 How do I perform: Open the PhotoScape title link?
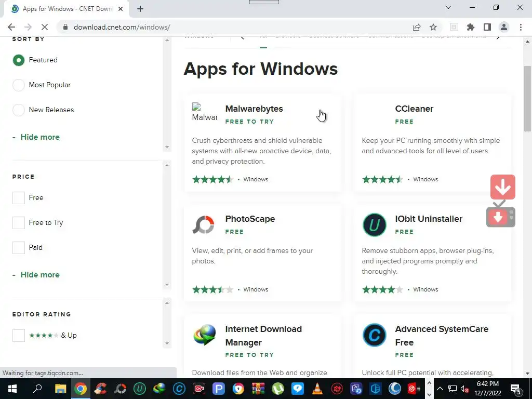click(x=250, y=219)
